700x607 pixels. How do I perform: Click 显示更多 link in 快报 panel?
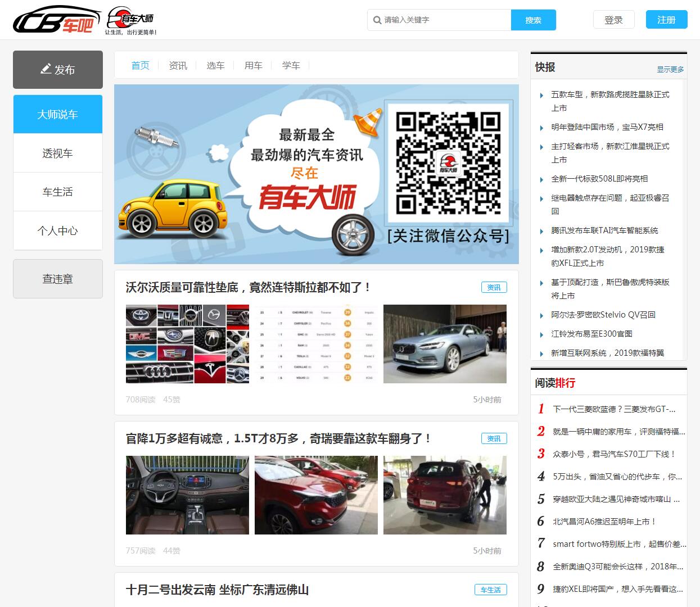pos(670,70)
